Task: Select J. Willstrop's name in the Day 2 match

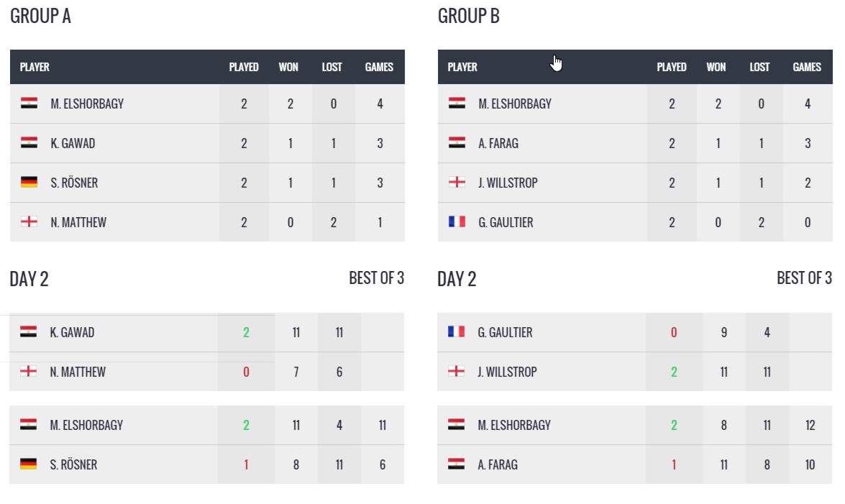Action: (507, 372)
